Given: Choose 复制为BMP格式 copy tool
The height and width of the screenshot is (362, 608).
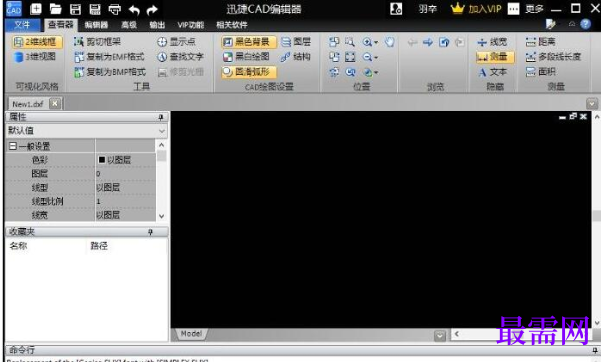Looking at the screenshot, I should click(110, 72).
